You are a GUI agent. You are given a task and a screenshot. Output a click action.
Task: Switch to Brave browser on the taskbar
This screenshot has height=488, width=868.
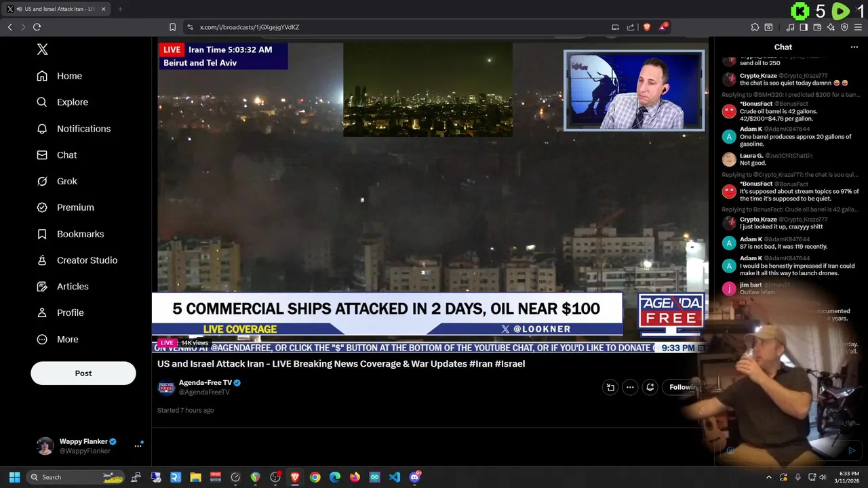(295, 477)
